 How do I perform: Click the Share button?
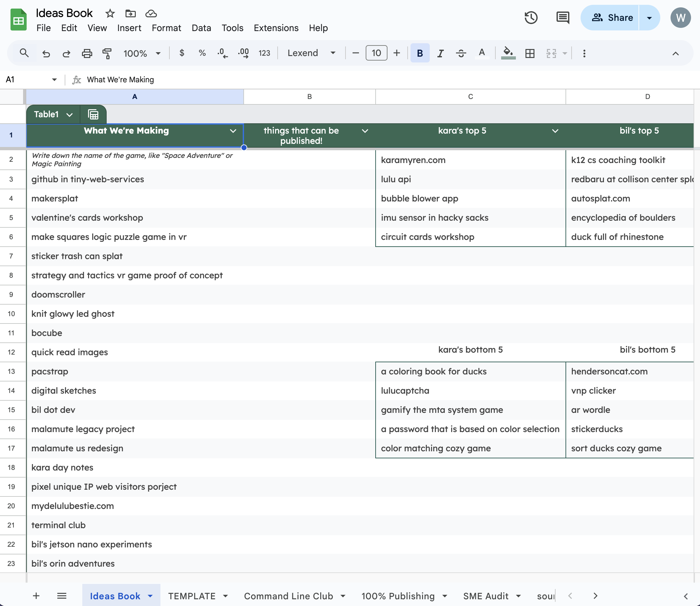612,18
